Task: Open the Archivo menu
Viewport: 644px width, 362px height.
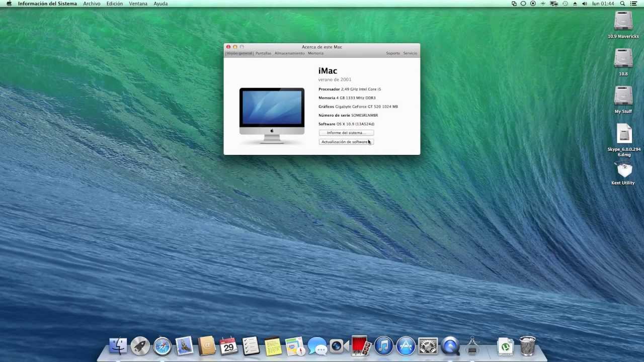Action: tap(92, 4)
